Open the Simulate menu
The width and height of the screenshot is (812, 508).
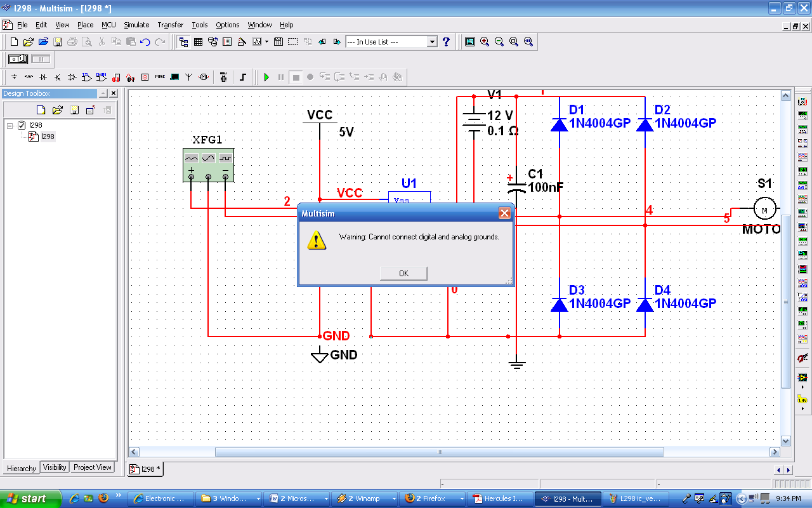click(136, 25)
